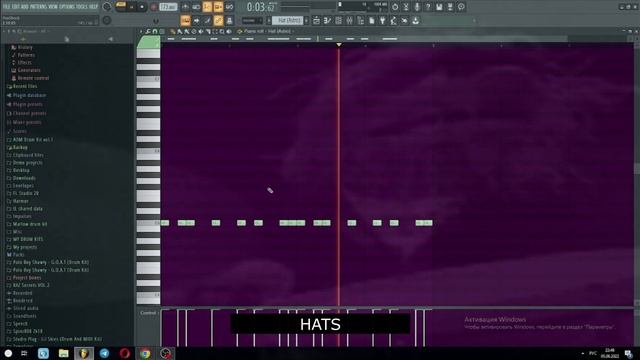Open the global snap selector dropdown
This screenshot has height=360, width=640.
tap(251, 20)
